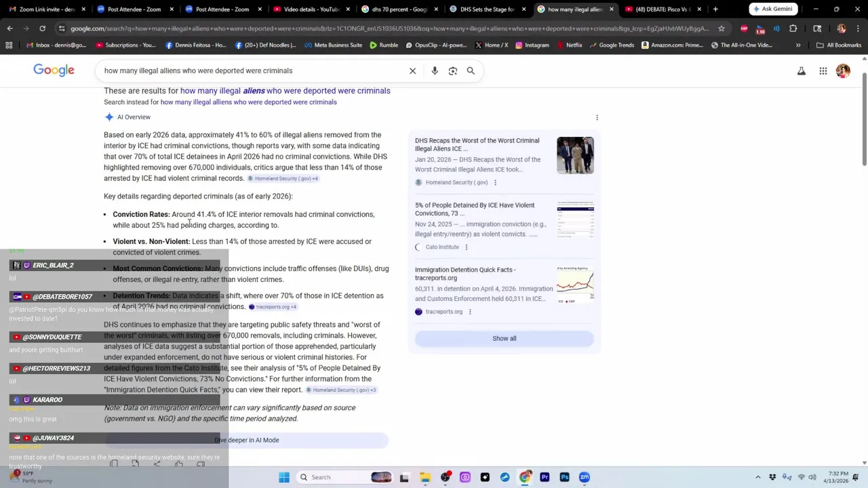Open Zoom app from taskbar
The height and width of the screenshot is (488, 868).
point(585,477)
